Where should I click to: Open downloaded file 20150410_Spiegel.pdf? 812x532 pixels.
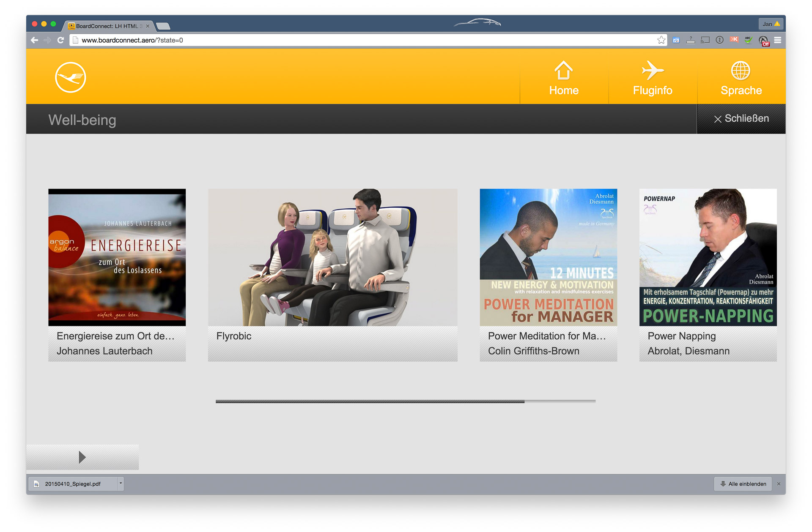(x=73, y=484)
